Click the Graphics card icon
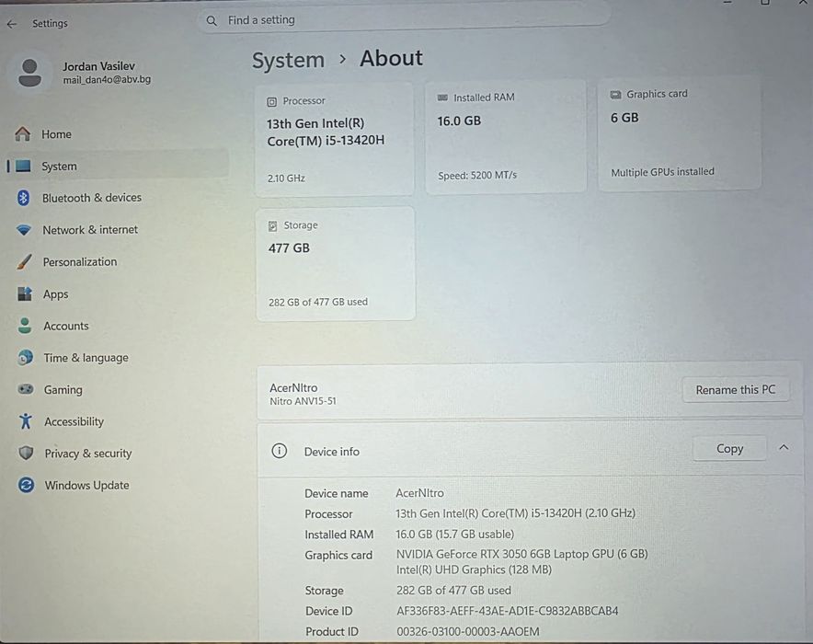Viewport: 813px width, 644px height. 615,95
